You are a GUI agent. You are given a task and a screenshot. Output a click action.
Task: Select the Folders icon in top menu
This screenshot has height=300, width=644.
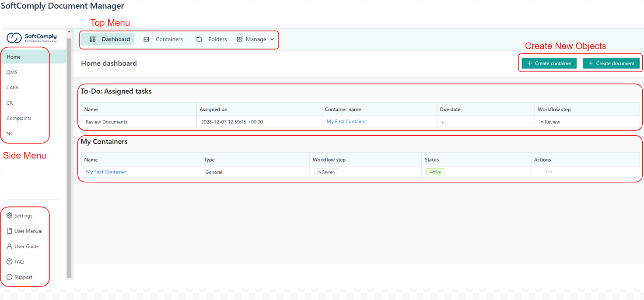click(198, 39)
